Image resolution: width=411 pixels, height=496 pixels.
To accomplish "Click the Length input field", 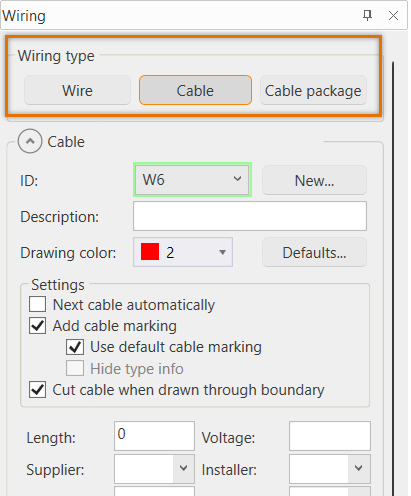I will pyautogui.click(x=154, y=436).
